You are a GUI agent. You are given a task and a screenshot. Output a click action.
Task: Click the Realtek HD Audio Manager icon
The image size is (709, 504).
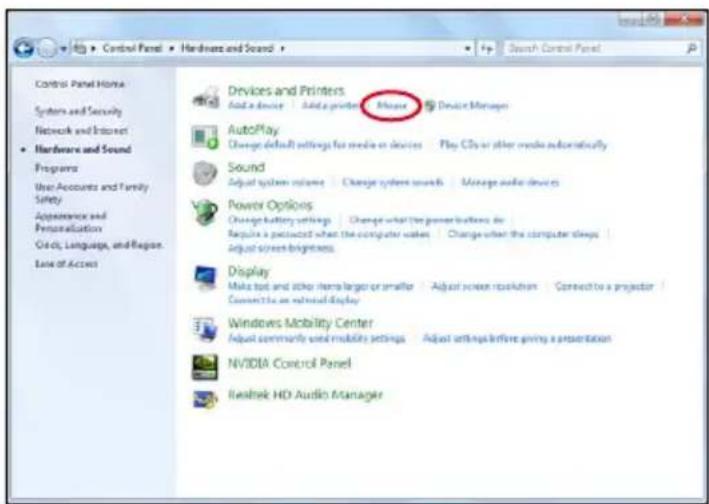(x=205, y=400)
